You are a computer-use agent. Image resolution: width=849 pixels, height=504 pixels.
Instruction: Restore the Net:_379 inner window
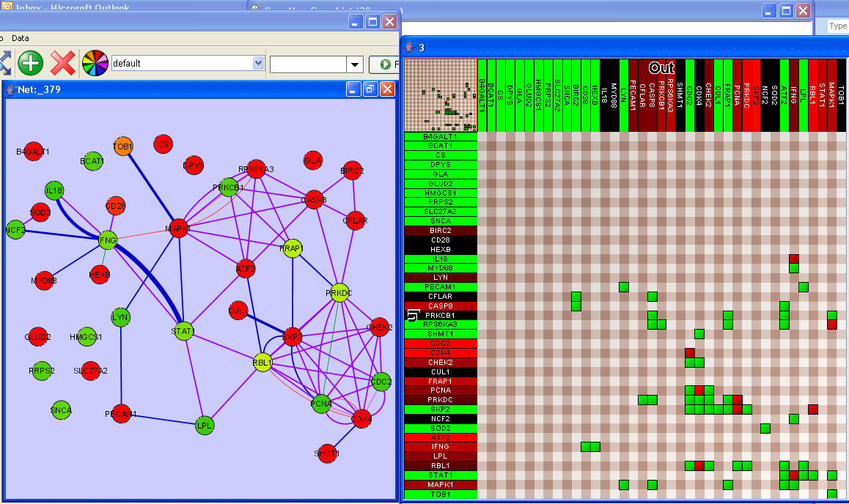[370, 89]
